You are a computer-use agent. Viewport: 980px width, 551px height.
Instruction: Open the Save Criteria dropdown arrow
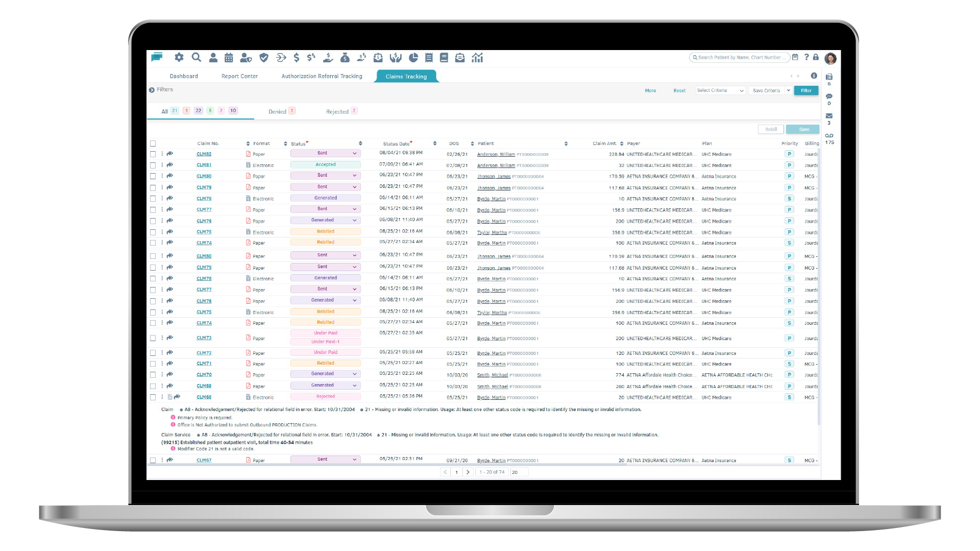[x=789, y=90]
